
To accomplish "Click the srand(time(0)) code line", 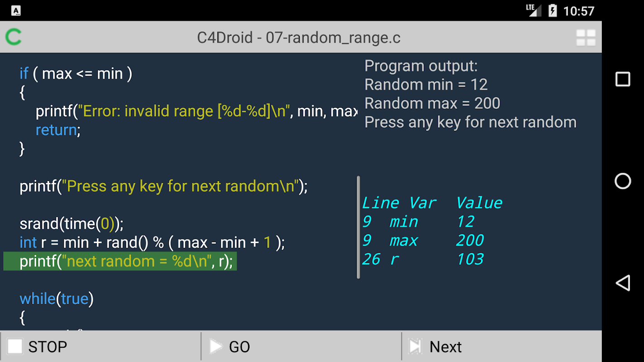I will click(72, 224).
